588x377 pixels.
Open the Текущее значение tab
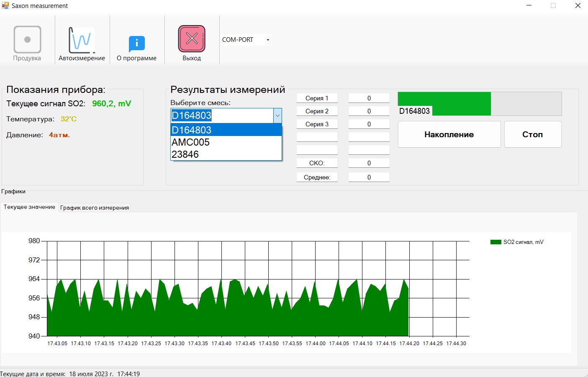pyautogui.click(x=29, y=207)
